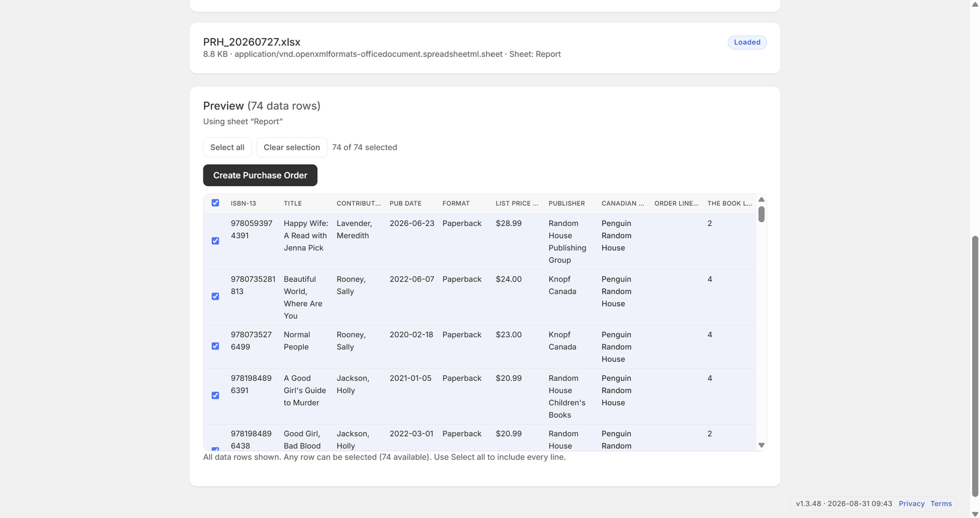Click the page scroll-up arrow
This screenshot has height=518, width=980.
[975, 4]
